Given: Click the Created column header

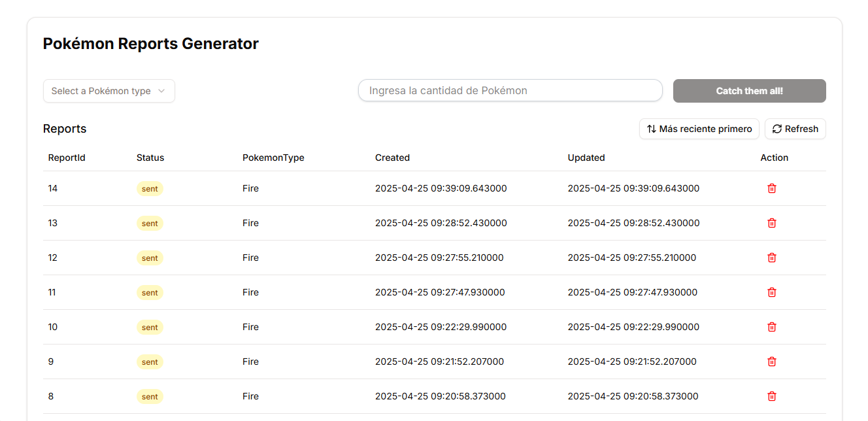Looking at the screenshot, I should [x=392, y=158].
